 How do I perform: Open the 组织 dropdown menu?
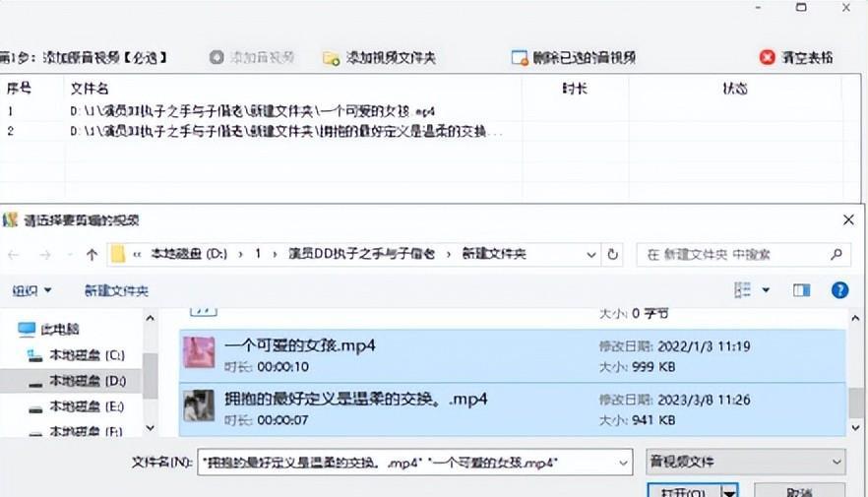pyautogui.click(x=32, y=290)
